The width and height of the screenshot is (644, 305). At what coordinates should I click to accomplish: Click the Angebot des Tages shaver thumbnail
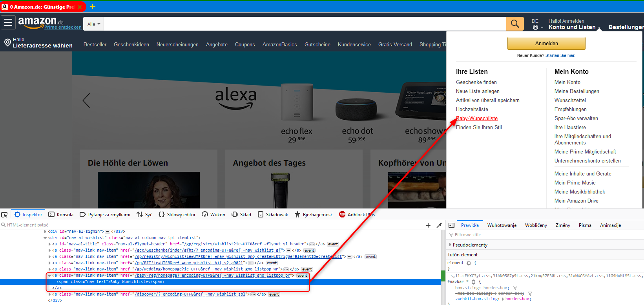tap(280, 190)
